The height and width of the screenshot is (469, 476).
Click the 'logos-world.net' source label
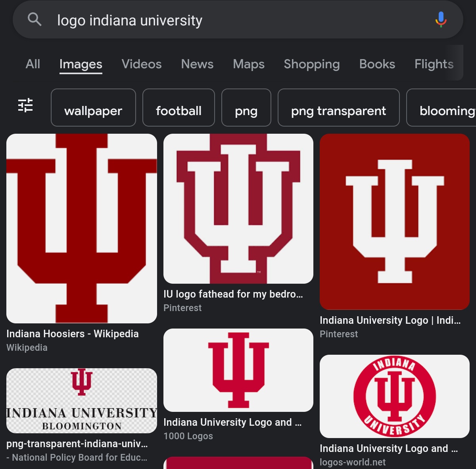coord(353,462)
